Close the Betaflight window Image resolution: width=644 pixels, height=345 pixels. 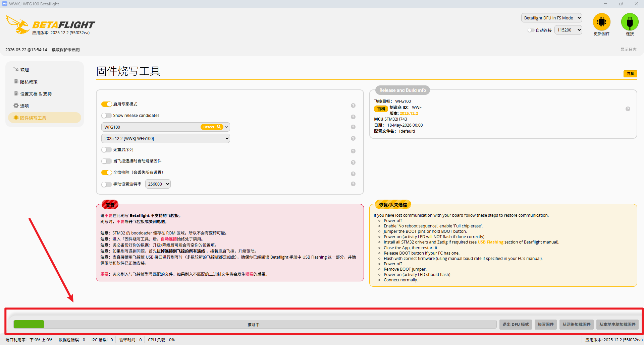636,4
